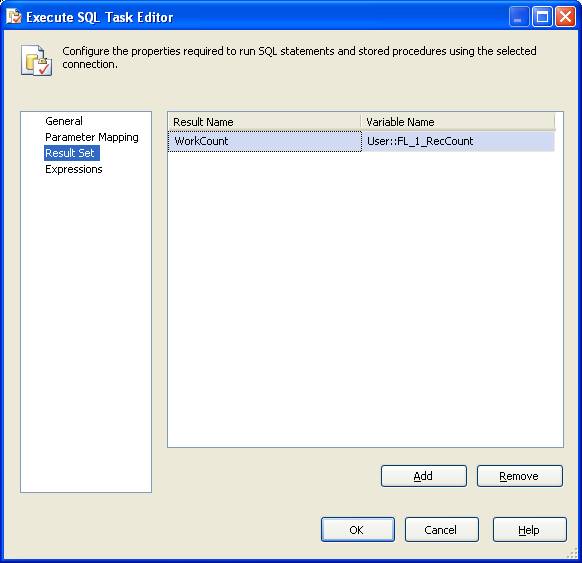This screenshot has height=563, width=582.
Task: Open the General page
Action: pyautogui.click(x=64, y=121)
